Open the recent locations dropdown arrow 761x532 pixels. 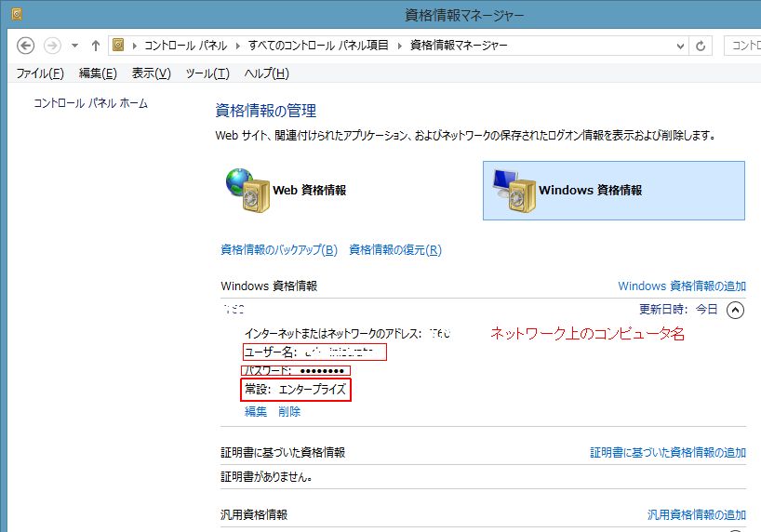(74, 46)
